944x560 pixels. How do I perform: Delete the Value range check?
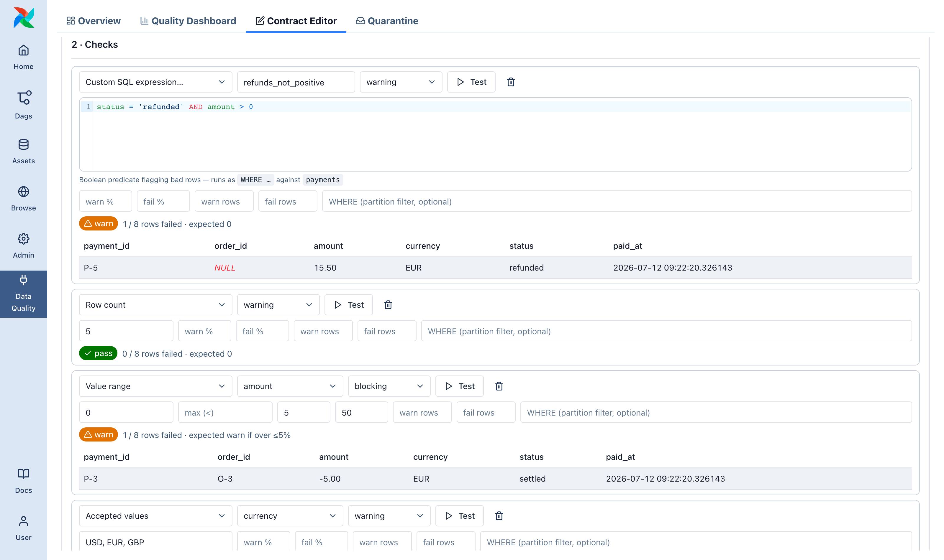499,386
